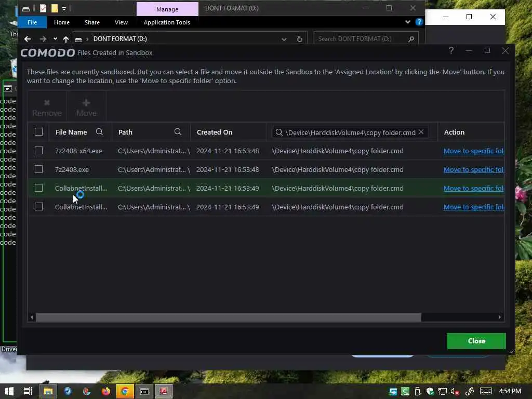Click magnifier icon in filter field
Screen dimensions: 532x399
[279, 132]
